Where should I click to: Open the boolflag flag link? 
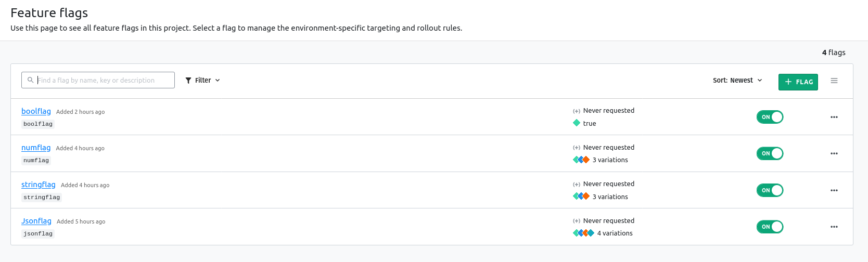[x=36, y=111]
